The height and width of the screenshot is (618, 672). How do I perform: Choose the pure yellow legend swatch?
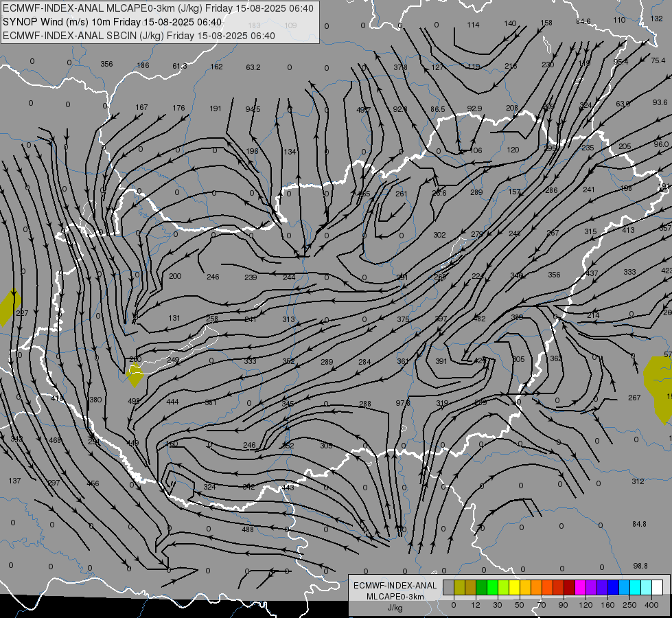[514, 587]
